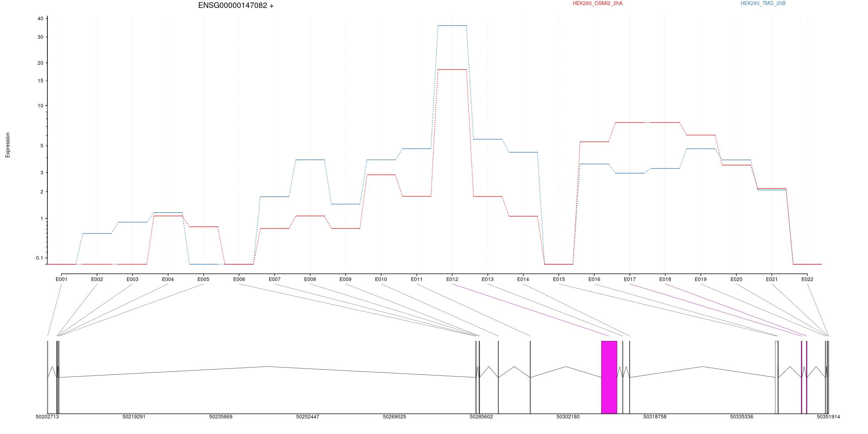Click genomic coordinate 50285602
This screenshot has width=868, height=434.
click(481, 417)
